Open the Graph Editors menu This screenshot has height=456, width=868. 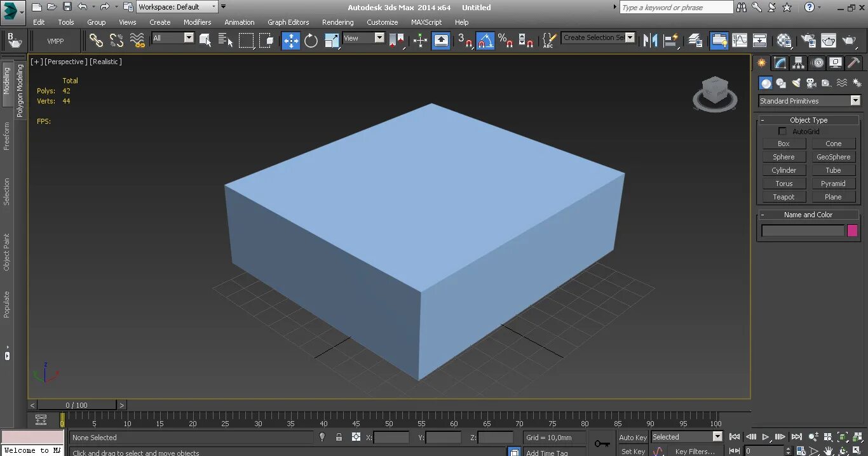[x=288, y=22]
